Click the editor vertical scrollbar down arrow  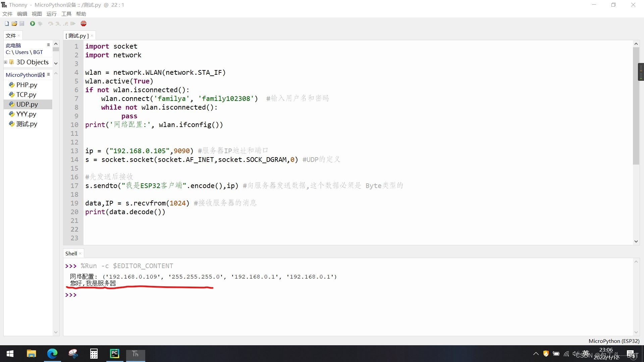click(636, 241)
